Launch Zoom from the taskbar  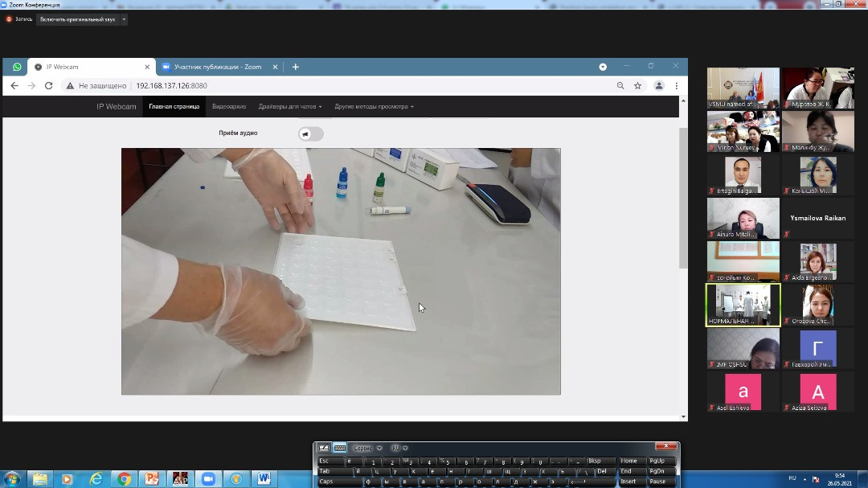pyautogui.click(x=207, y=479)
